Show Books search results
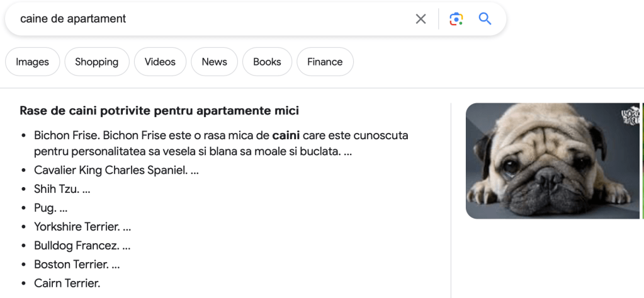The height and width of the screenshot is (298, 644). click(x=267, y=62)
